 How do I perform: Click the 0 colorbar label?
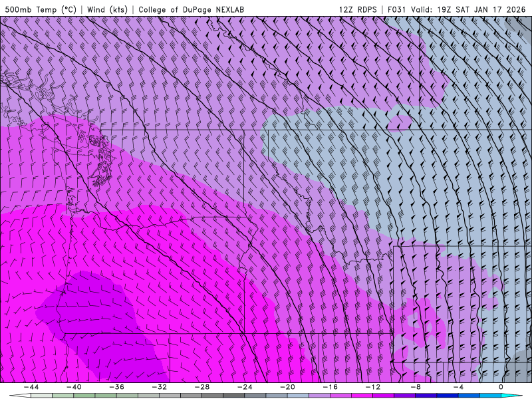pos(501,387)
